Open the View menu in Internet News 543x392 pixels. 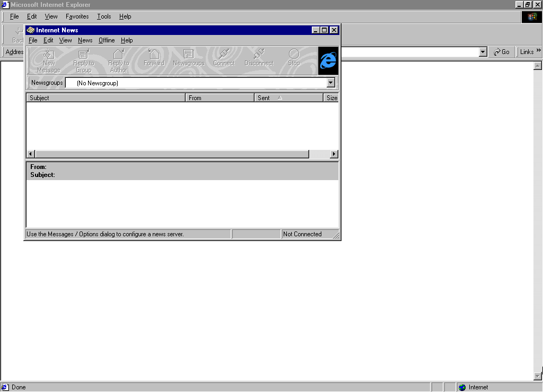pyautogui.click(x=65, y=40)
